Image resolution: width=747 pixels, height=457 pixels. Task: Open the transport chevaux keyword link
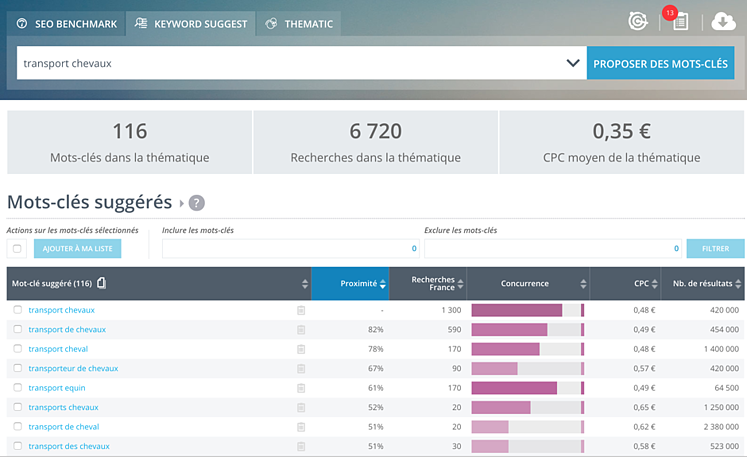pos(61,310)
